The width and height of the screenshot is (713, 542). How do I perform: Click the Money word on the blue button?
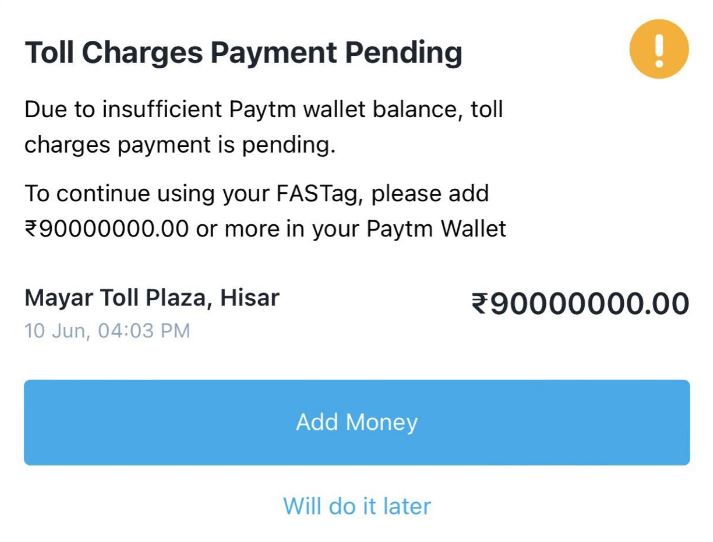point(382,422)
